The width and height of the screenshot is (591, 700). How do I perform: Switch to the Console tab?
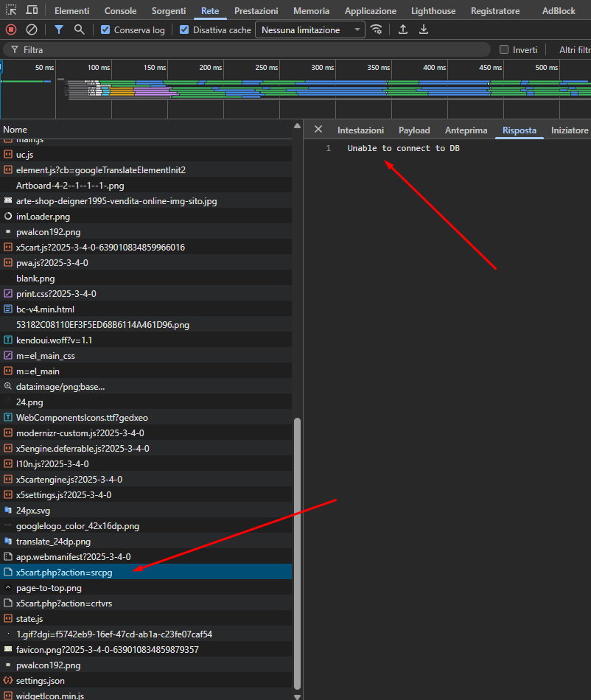click(x=120, y=11)
